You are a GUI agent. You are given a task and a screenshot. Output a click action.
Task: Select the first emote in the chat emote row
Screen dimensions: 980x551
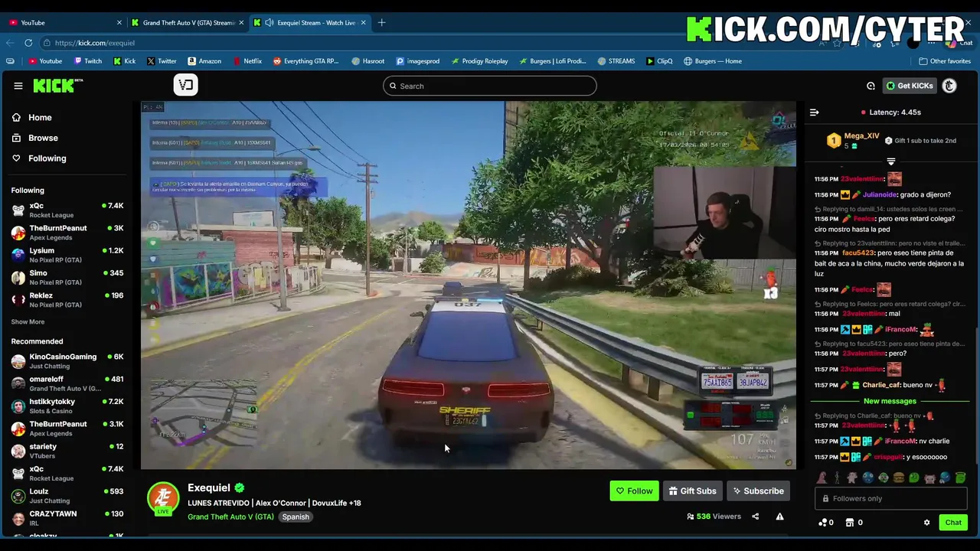822,478
